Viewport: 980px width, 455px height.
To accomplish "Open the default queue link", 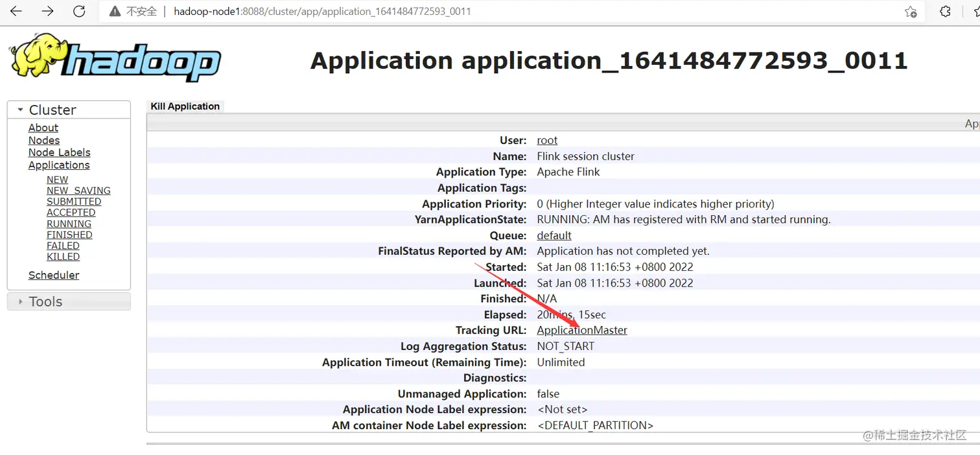I will tap(554, 235).
